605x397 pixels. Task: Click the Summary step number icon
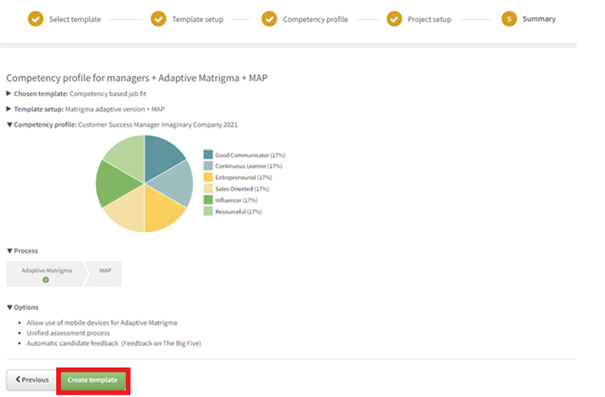(509, 19)
